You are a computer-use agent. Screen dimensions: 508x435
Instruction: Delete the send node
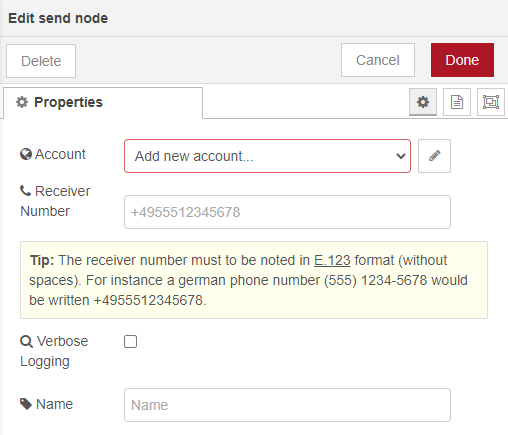(41, 61)
